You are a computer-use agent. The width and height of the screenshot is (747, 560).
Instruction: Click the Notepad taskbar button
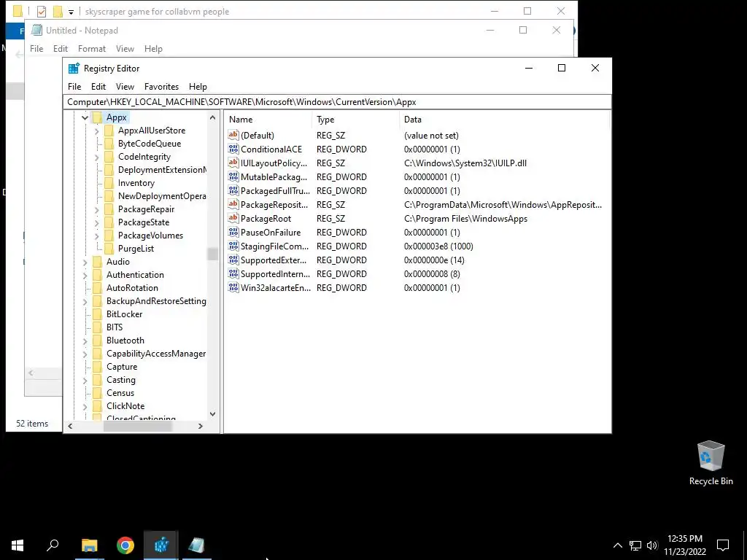[x=197, y=545]
